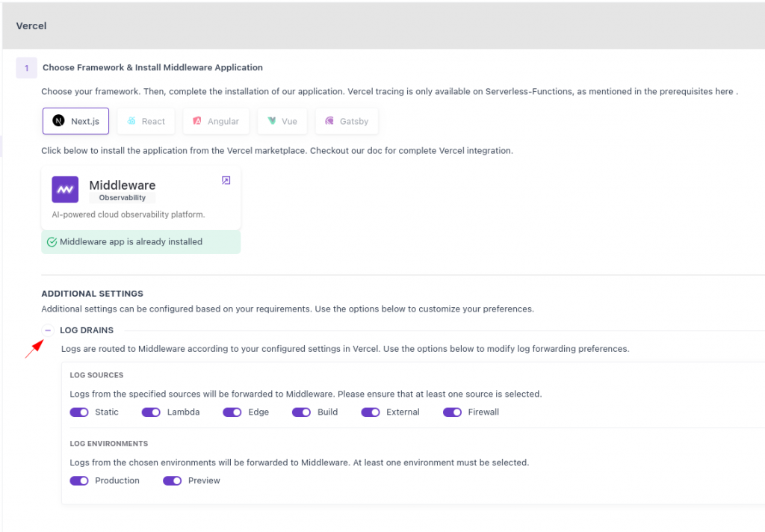Collapse the Log Drains section
Image resolution: width=765 pixels, height=532 pixels.
(48, 330)
